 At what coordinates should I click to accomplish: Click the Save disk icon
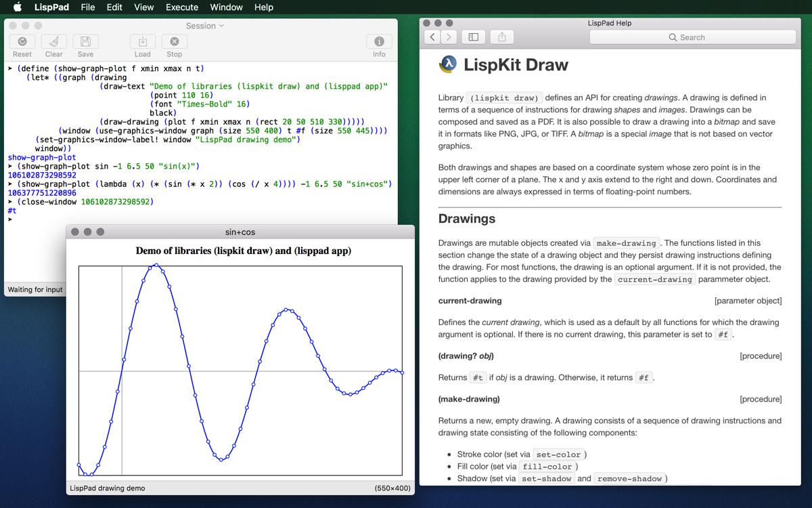coord(85,42)
